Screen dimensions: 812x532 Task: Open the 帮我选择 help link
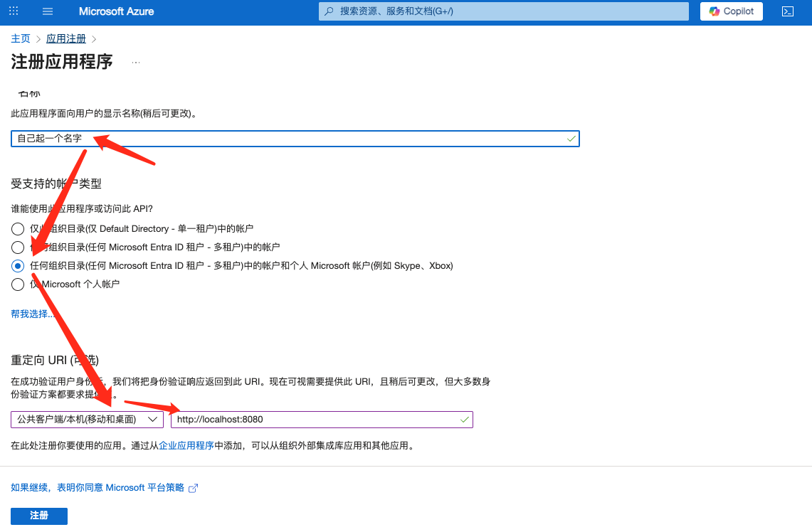(x=32, y=314)
